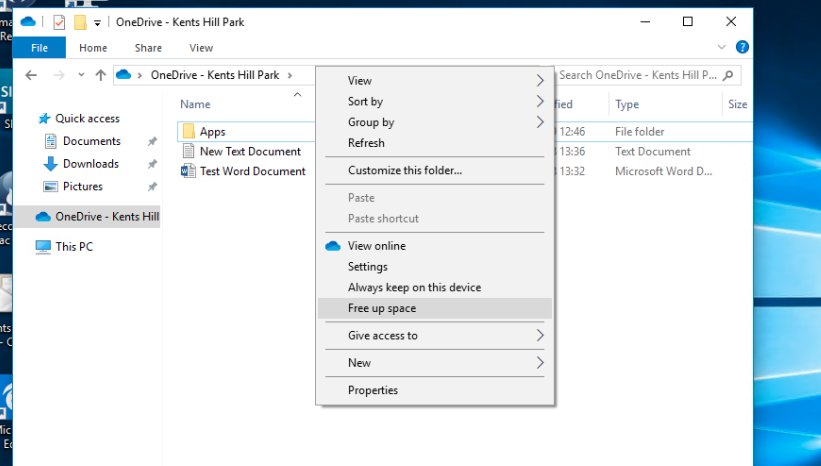Sort by the Size column header

click(x=737, y=104)
